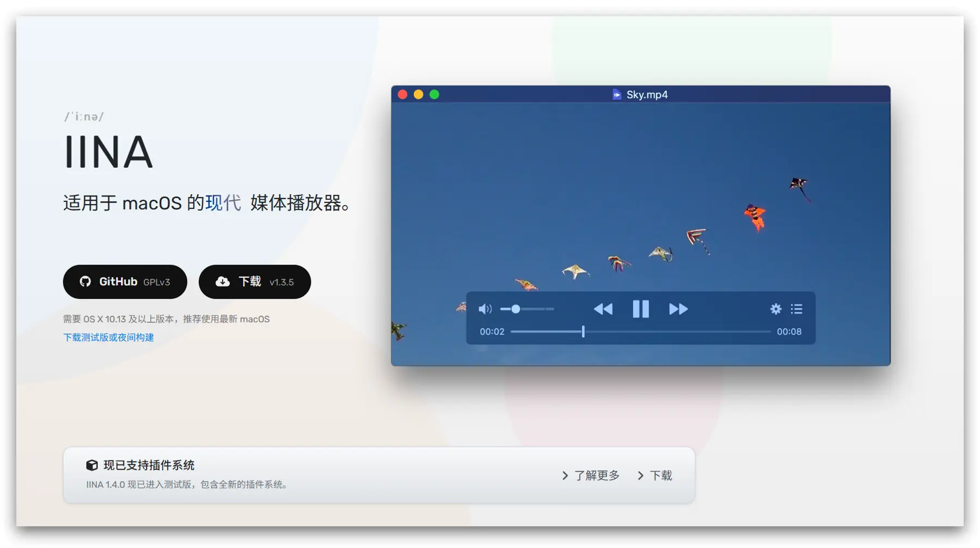Click 了解更多 in the plugin banner
Image resolution: width=980 pixels, height=548 pixels.
click(597, 476)
